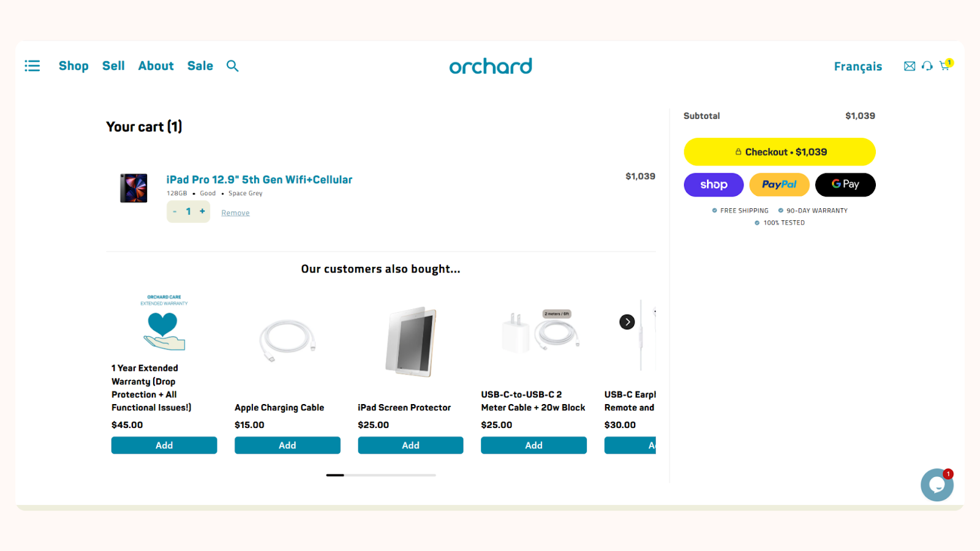Open the chat bubble widget

click(x=937, y=484)
